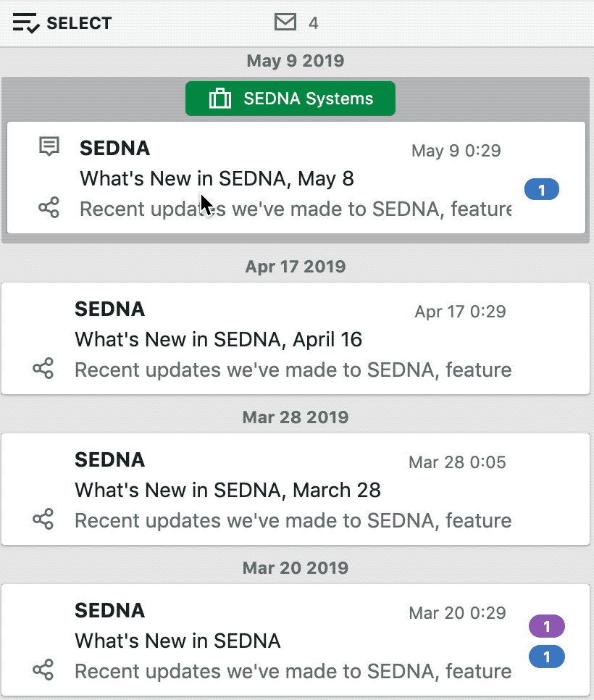Click blue badge on Mar 20 message
Viewport: 594px width, 700px height.
[547, 657]
